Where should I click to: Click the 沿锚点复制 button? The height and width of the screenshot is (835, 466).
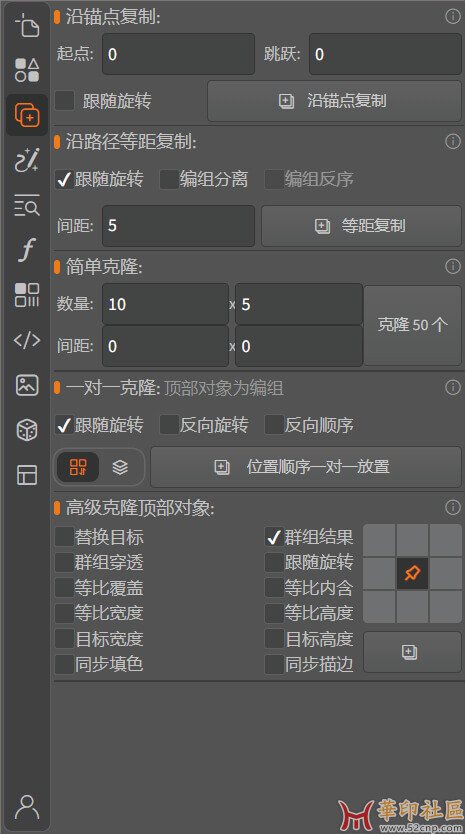pyautogui.click(x=334, y=101)
